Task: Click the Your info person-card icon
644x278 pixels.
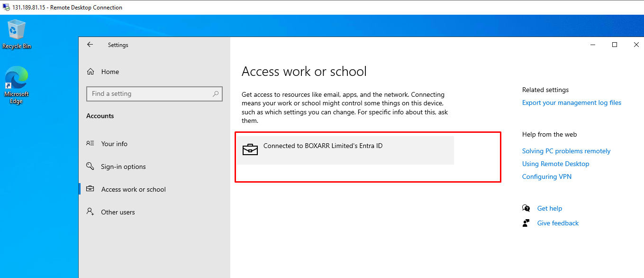Action: 90,144
